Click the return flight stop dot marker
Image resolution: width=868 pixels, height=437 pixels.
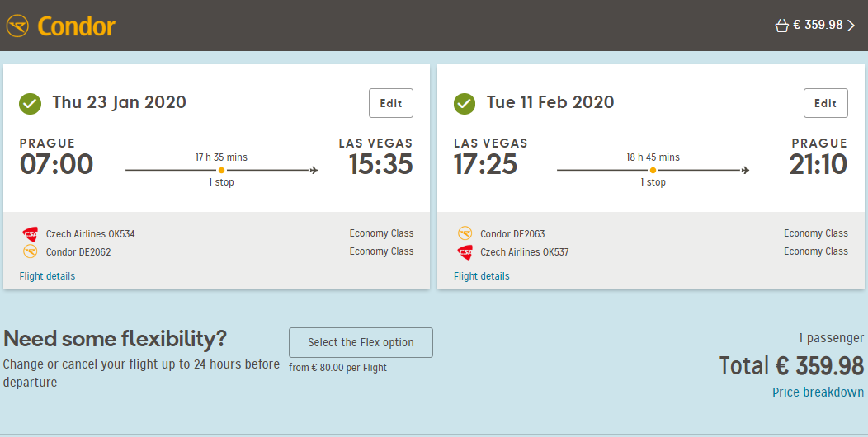[653, 171]
